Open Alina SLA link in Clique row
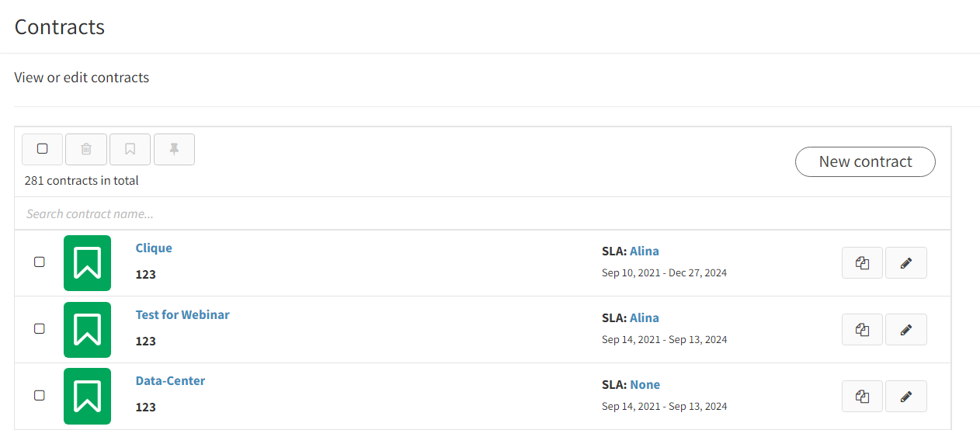The image size is (980, 430). point(645,251)
